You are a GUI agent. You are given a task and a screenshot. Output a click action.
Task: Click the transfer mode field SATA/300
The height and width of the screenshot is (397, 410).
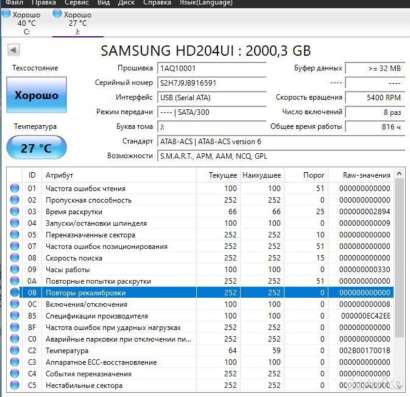pos(211,112)
